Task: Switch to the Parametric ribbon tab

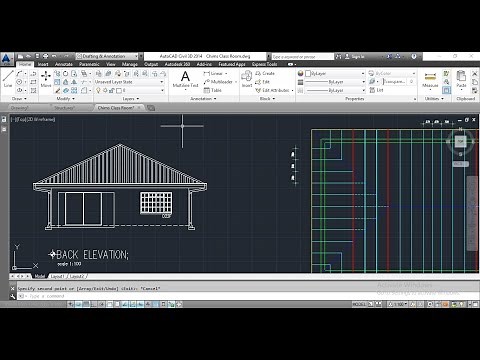Action: pos(89,64)
